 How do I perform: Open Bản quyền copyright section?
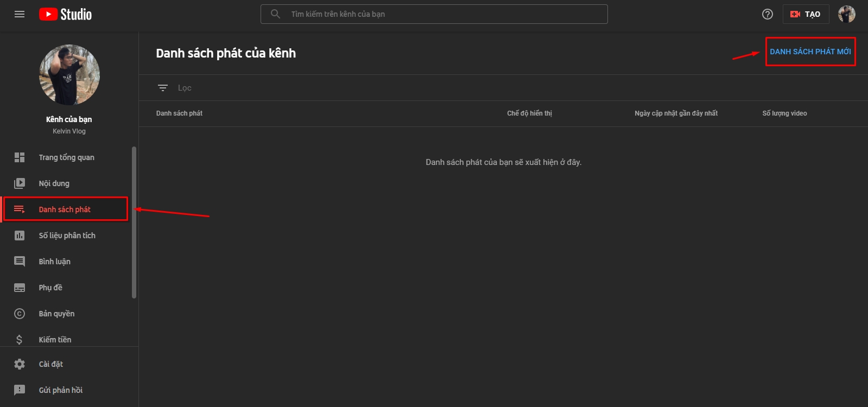(x=56, y=314)
